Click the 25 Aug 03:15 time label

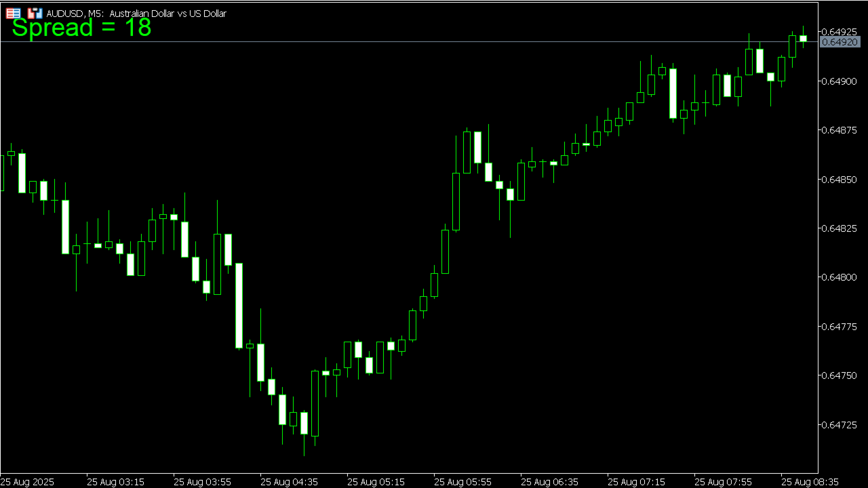115,482
